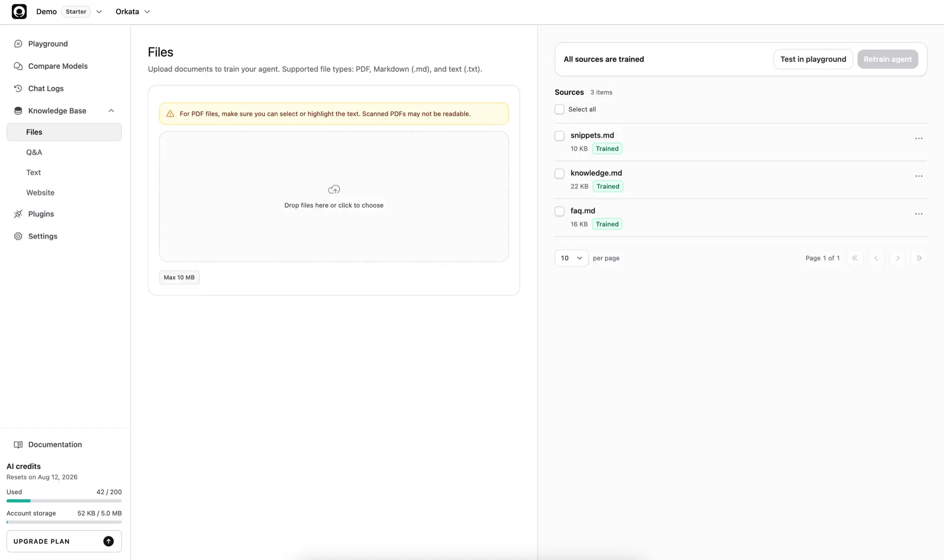The width and height of the screenshot is (944, 560).
Task: Click the knowledge.md file name
Action: [x=596, y=173]
